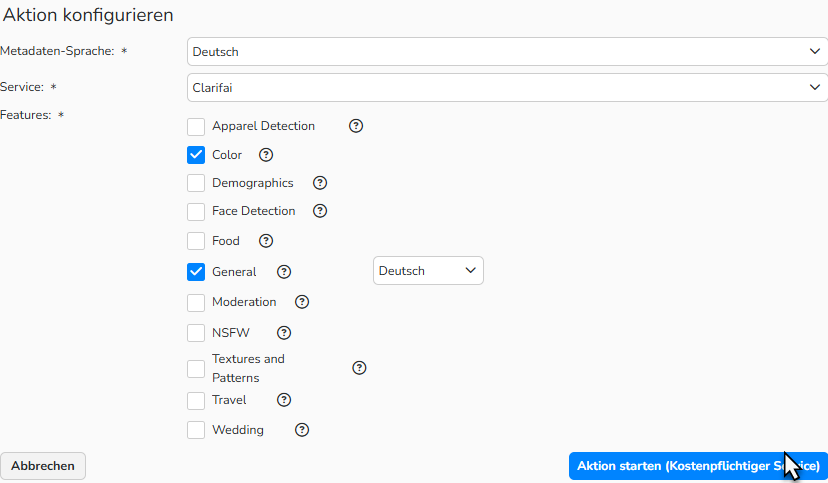Click Abbrechen button

[43, 466]
